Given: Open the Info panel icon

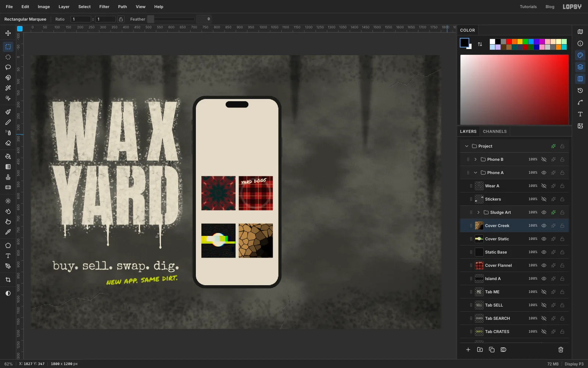Looking at the screenshot, I should tap(580, 43).
